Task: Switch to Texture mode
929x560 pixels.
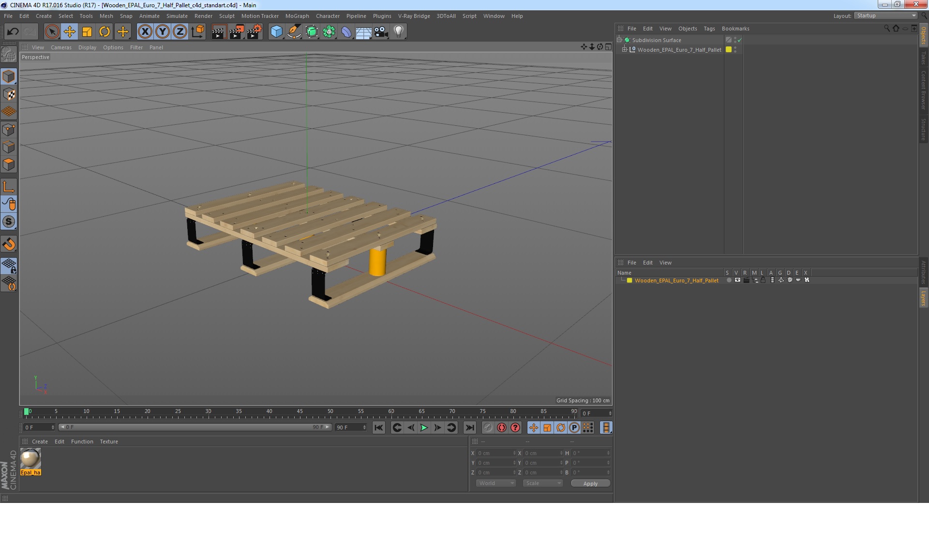Action: click(x=9, y=94)
